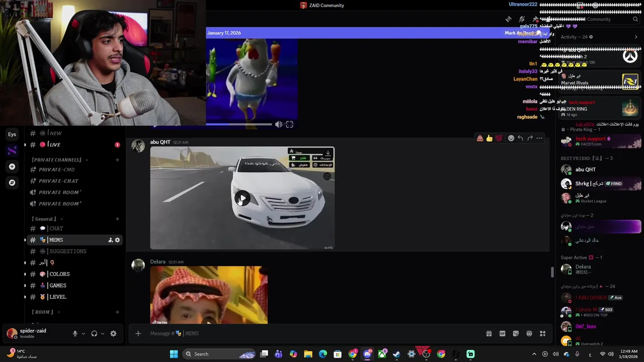Screen dimensions: 644x362
Task: Click the Add a Server plus icon
Action: [12, 166]
